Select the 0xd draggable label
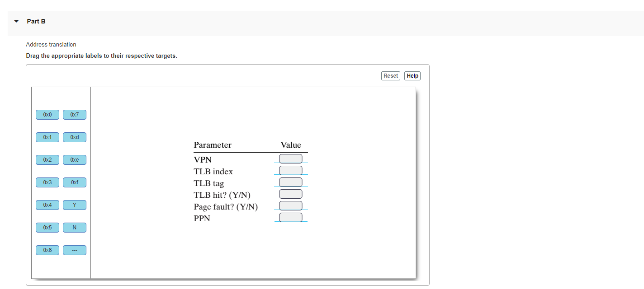Image resolution: width=644 pixels, height=289 pixels. tap(74, 137)
